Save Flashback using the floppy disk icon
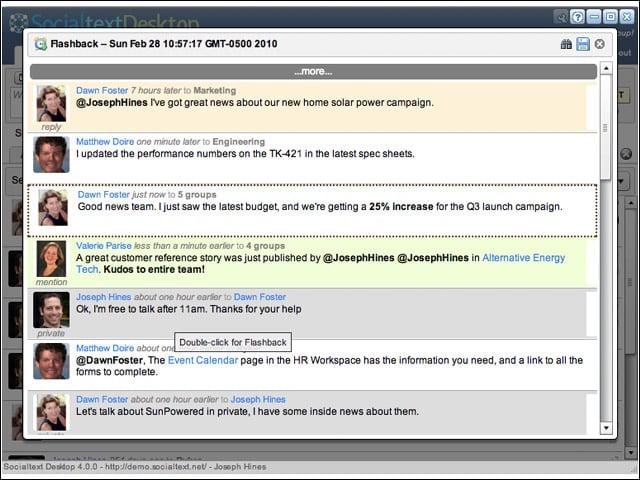This screenshot has height=480, width=640. coord(583,44)
